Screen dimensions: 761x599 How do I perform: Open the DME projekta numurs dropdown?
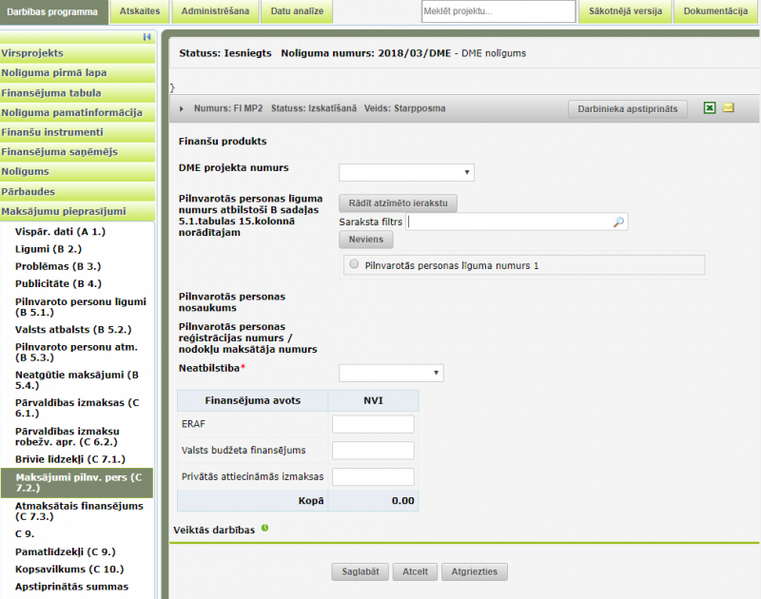coord(406,173)
